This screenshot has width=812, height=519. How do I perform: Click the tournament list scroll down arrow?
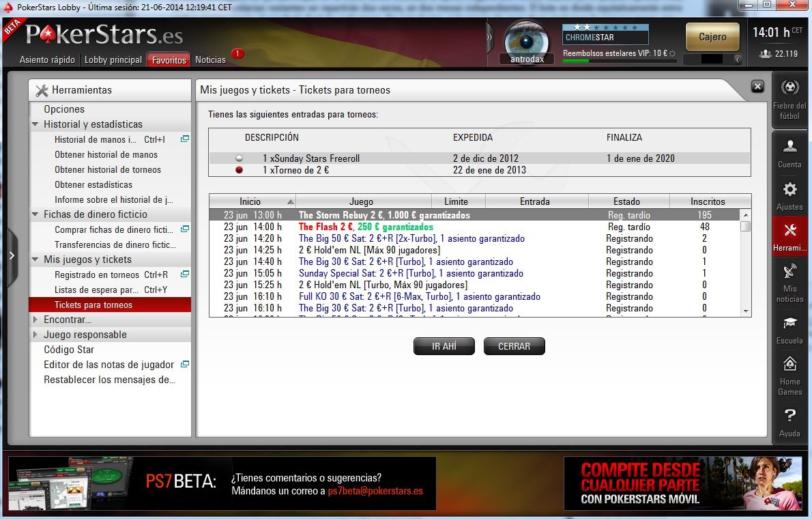click(x=746, y=311)
